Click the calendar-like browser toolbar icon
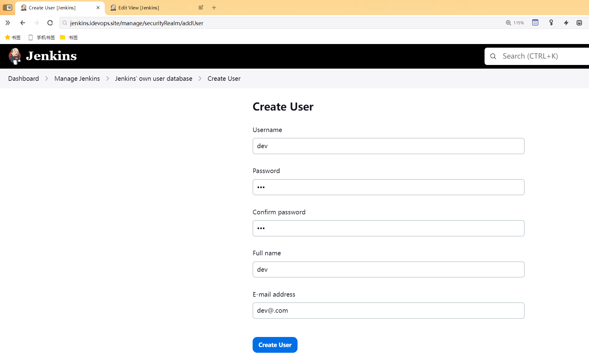 [x=535, y=23]
